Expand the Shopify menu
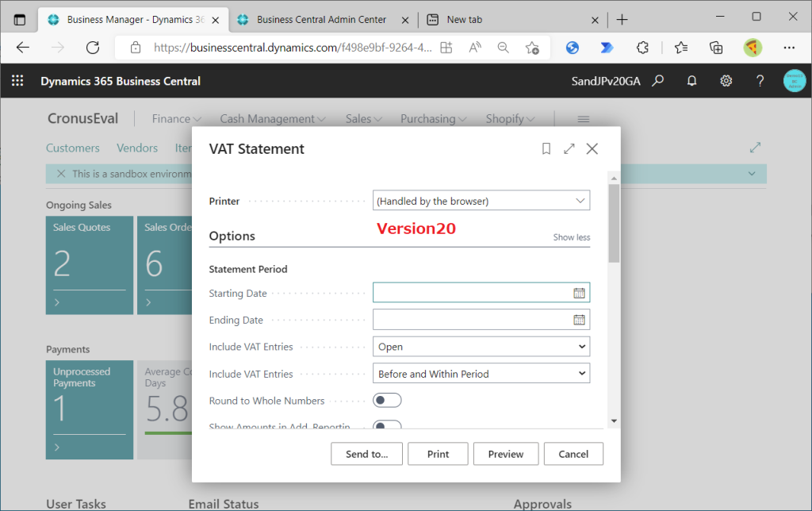 510,119
